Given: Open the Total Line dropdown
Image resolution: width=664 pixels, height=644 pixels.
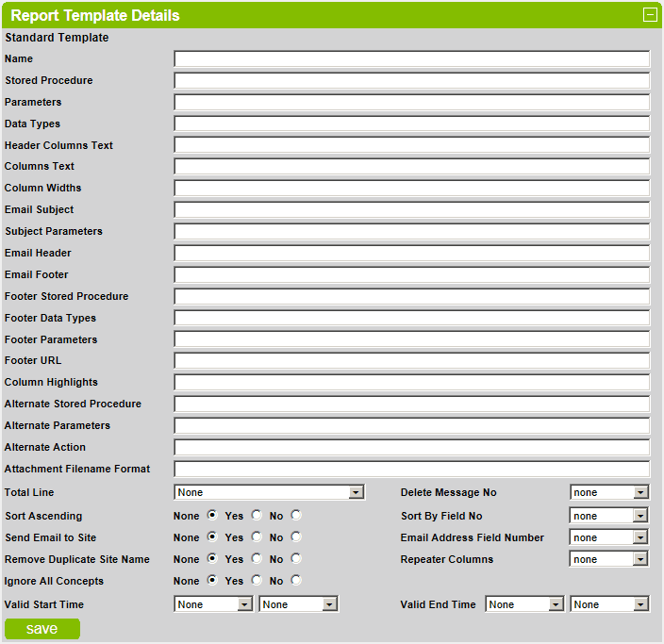Looking at the screenshot, I should 269,492.
